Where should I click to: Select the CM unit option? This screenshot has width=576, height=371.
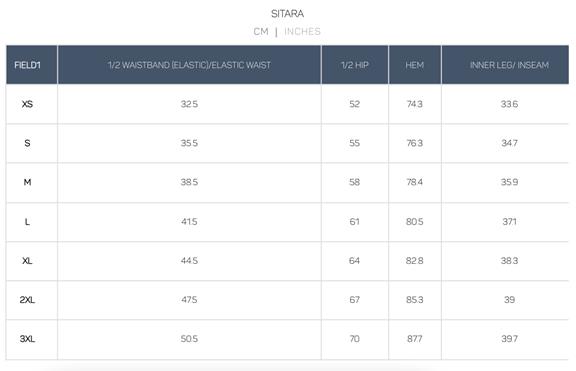(261, 32)
